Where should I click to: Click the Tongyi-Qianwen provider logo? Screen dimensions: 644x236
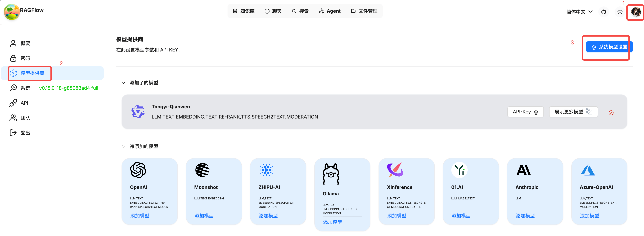coord(138,112)
